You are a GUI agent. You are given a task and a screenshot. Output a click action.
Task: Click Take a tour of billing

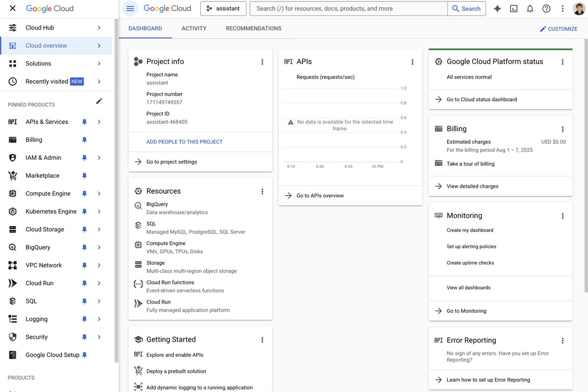click(x=470, y=164)
